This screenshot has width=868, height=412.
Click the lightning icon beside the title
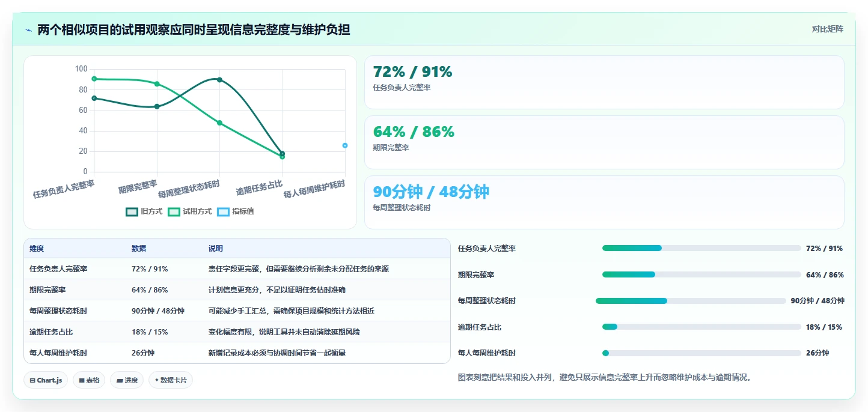click(x=28, y=30)
